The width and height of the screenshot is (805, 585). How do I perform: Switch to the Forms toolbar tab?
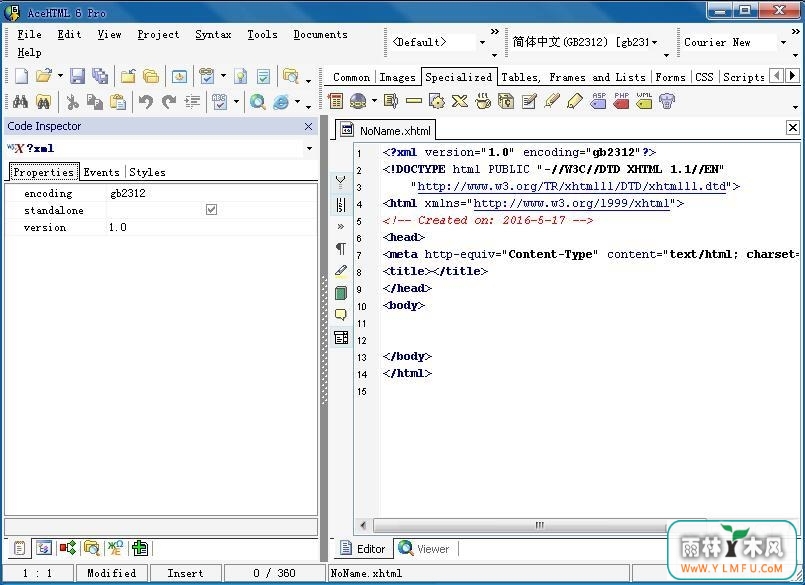click(x=670, y=78)
